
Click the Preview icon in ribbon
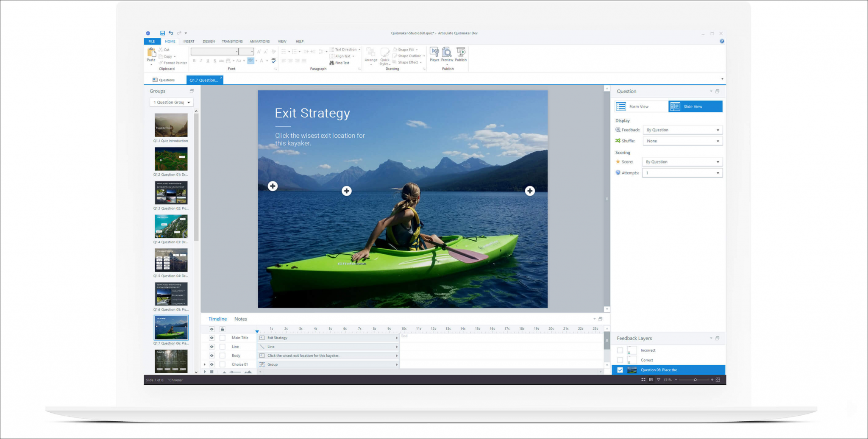click(447, 53)
